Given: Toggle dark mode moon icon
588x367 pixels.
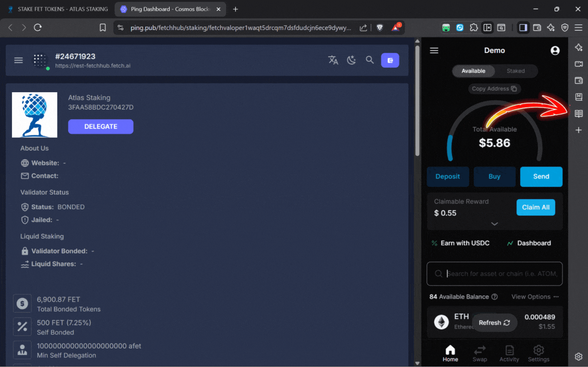Looking at the screenshot, I should point(351,60).
